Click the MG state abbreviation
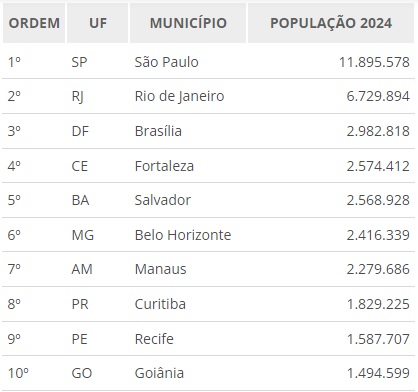This screenshot has height=392, width=418. (83, 235)
